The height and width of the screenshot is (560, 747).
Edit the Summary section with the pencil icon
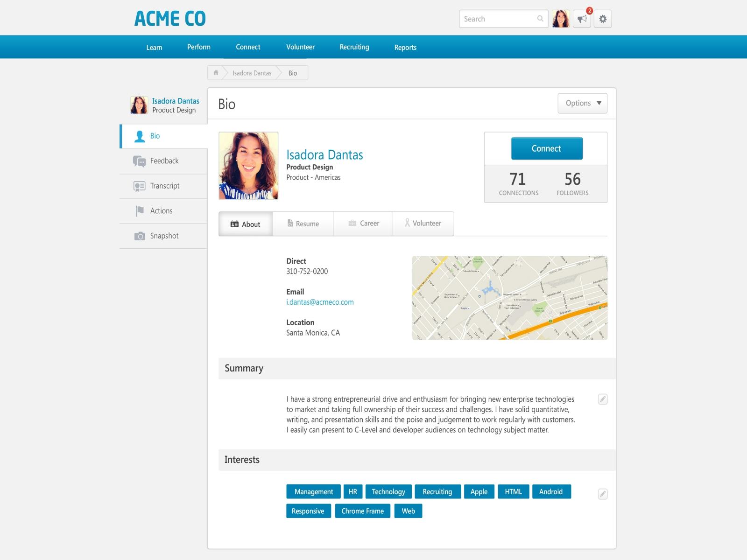[603, 399]
